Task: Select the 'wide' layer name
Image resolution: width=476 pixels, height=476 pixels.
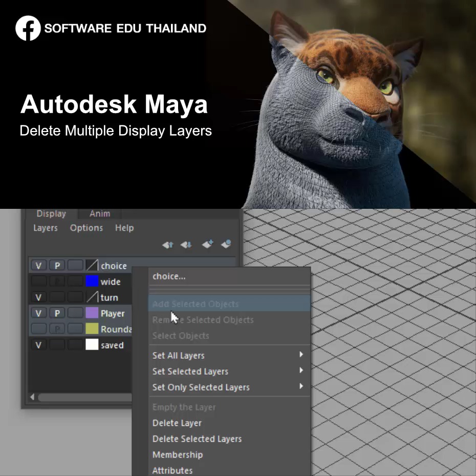Action: point(111,282)
